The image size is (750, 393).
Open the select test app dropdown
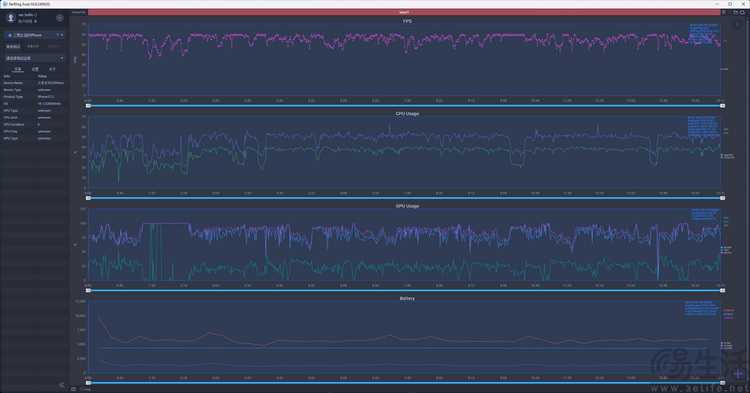tap(35, 58)
